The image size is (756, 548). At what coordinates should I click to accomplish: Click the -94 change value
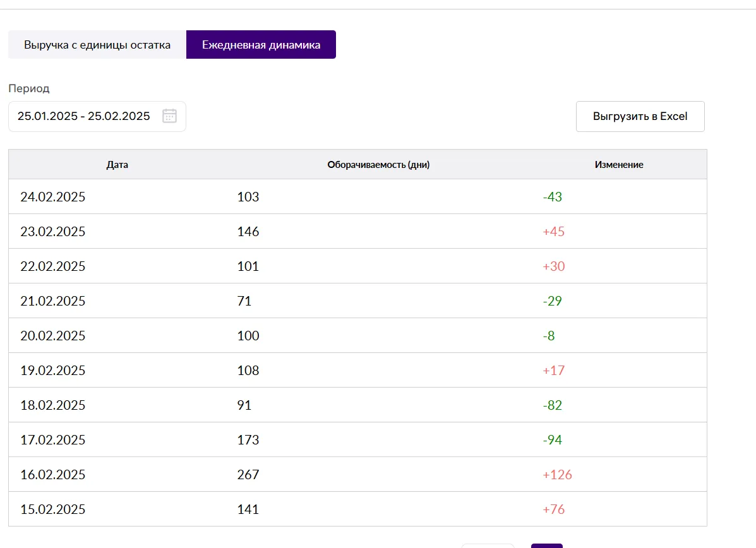click(x=552, y=440)
